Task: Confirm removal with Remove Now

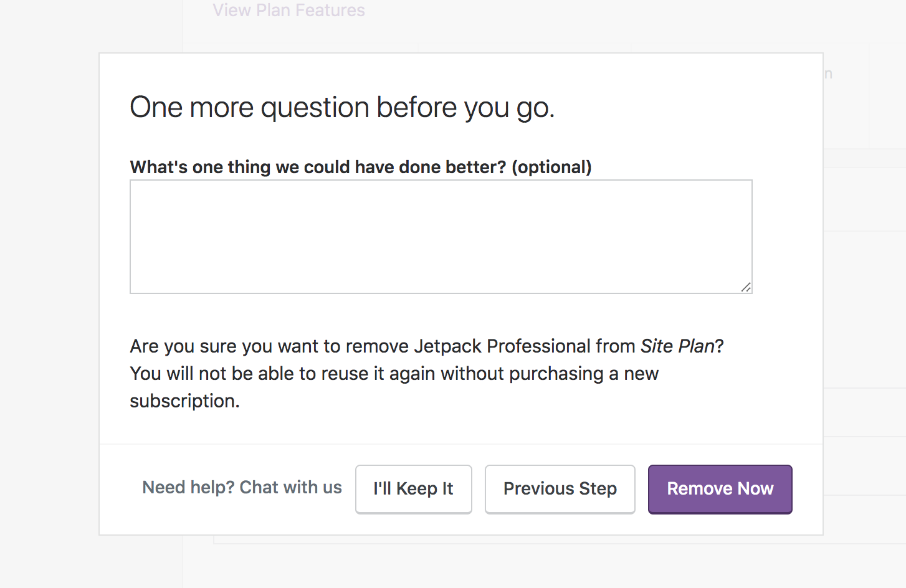Action: [x=720, y=489]
